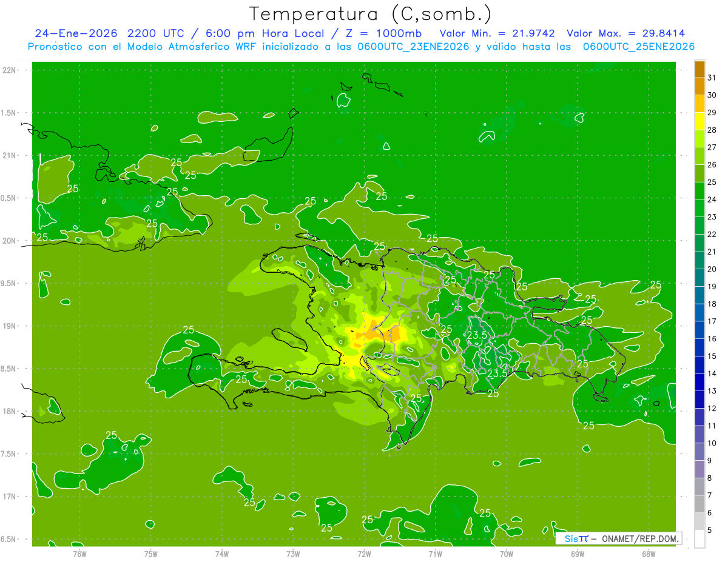The width and height of the screenshot is (728, 562).
Task: Click the "17N" latitude label
Action: click(8, 496)
